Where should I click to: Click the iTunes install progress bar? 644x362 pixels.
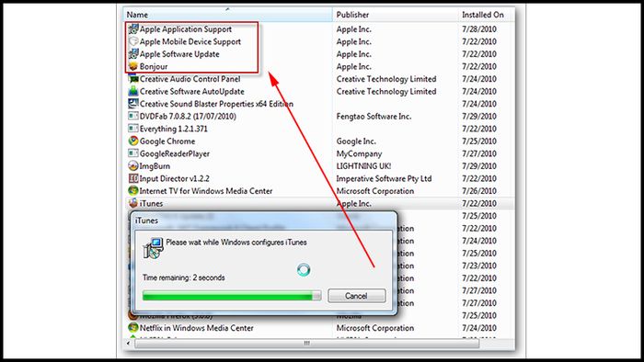pos(232,295)
